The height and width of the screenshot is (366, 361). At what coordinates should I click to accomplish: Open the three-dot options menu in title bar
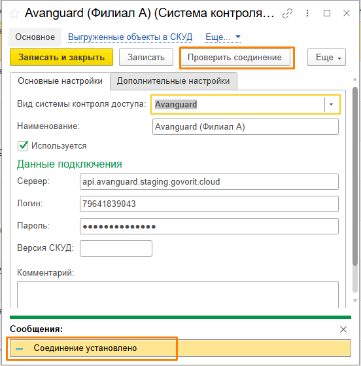[x=307, y=14]
